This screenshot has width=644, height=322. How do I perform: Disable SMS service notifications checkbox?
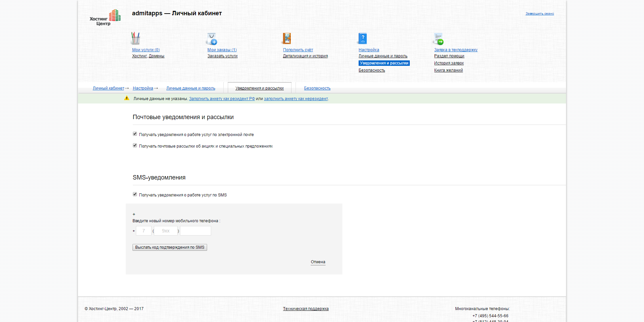coord(135,194)
